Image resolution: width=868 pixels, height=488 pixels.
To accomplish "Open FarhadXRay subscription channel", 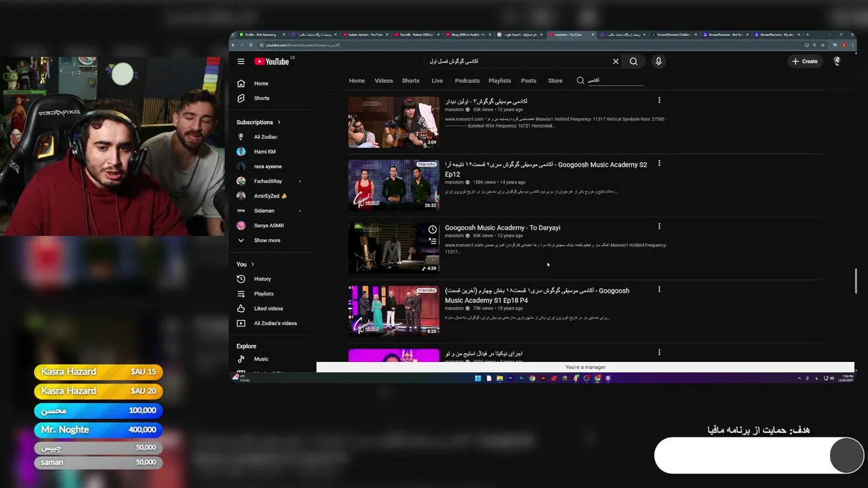I will (267, 181).
